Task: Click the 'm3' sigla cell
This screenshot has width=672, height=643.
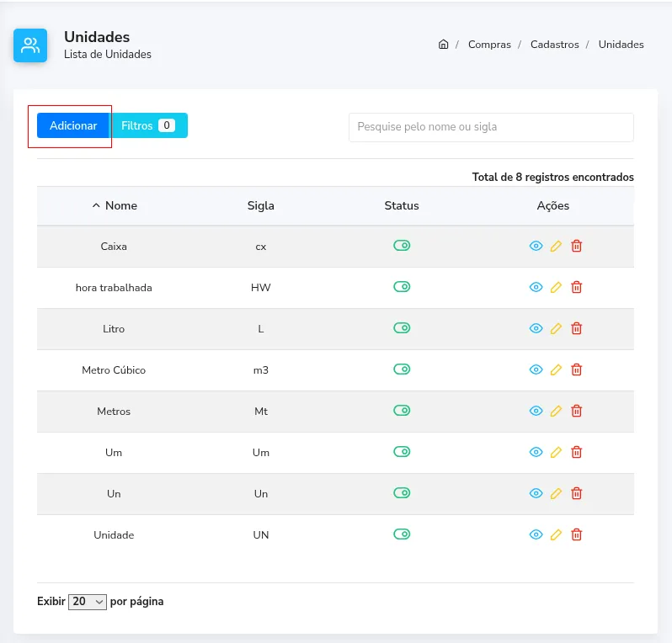Action: point(260,370)
